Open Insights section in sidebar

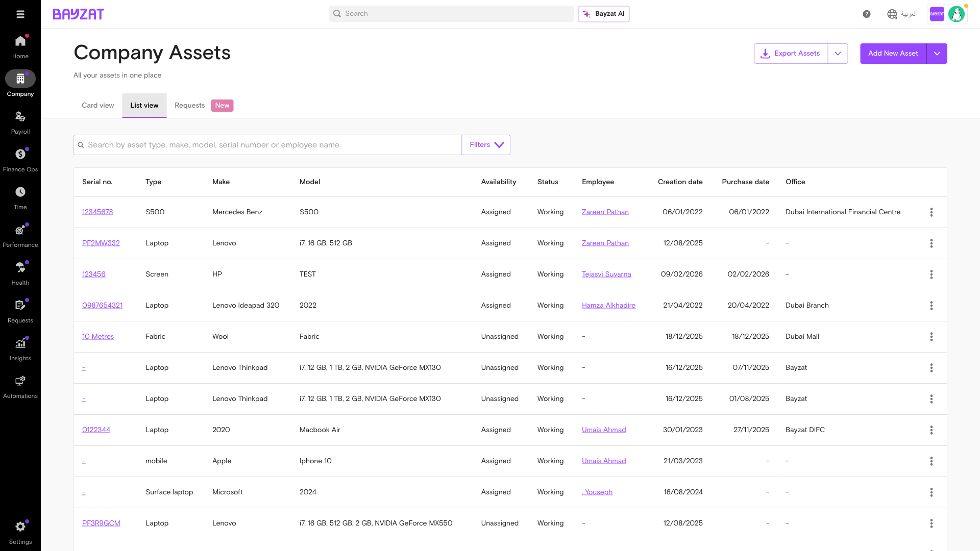tap(20, 349)
